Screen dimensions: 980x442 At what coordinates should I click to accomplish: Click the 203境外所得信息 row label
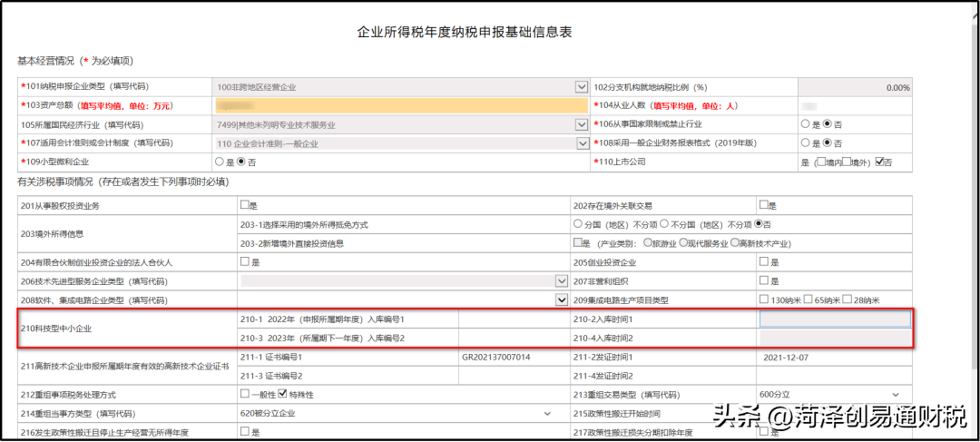52,234
